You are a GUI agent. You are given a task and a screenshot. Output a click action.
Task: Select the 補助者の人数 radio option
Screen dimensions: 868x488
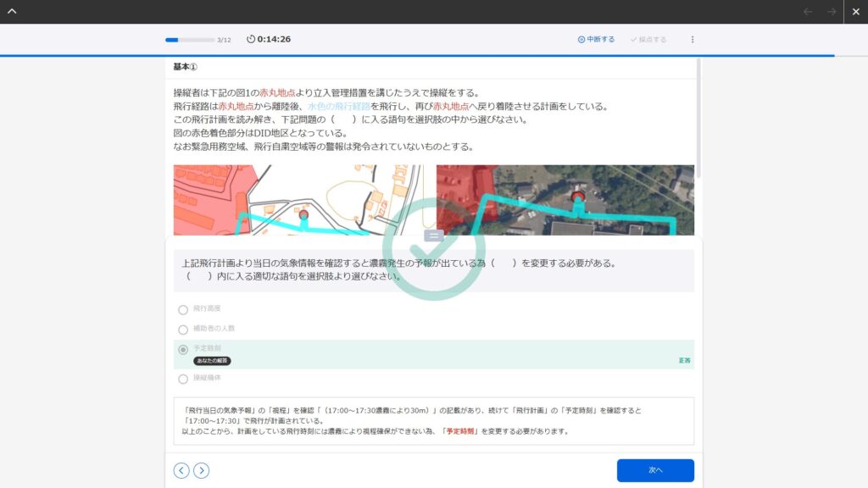183,330
